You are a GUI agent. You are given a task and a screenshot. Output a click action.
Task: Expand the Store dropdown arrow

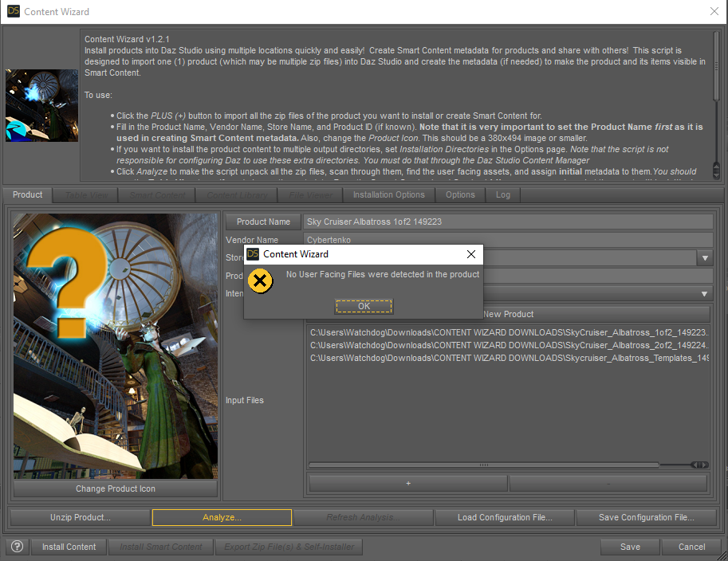pos(705,258)
